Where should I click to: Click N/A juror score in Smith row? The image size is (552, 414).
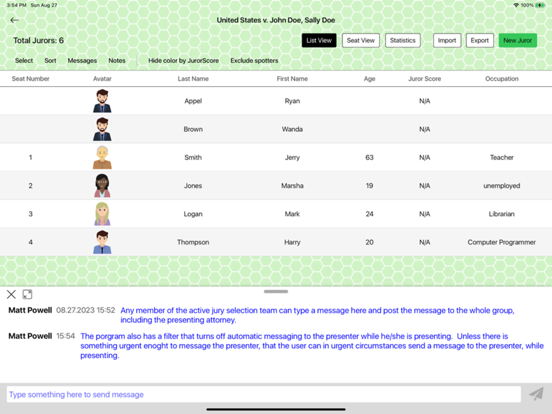pos(425,157)
